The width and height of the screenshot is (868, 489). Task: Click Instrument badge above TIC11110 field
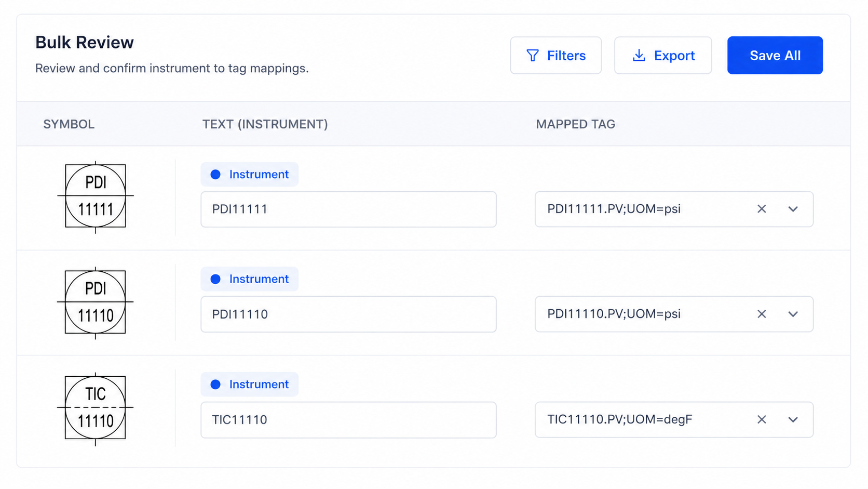tap(250, 385)
